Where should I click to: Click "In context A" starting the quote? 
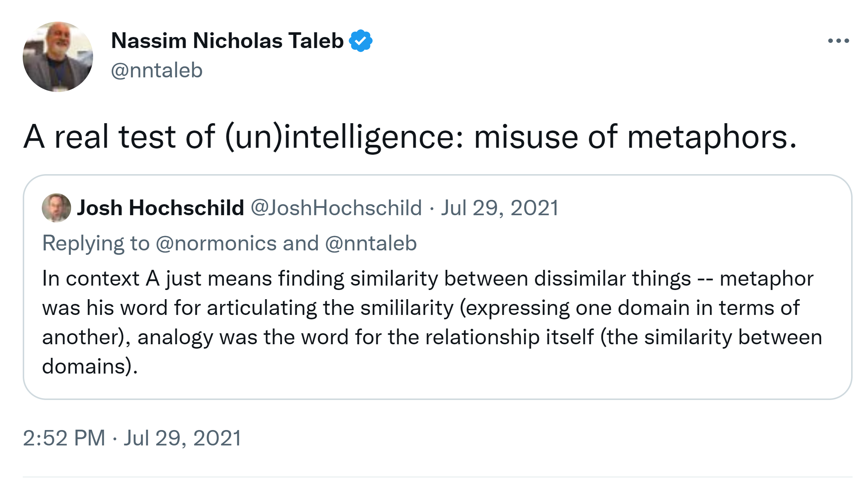click(101, 279)
